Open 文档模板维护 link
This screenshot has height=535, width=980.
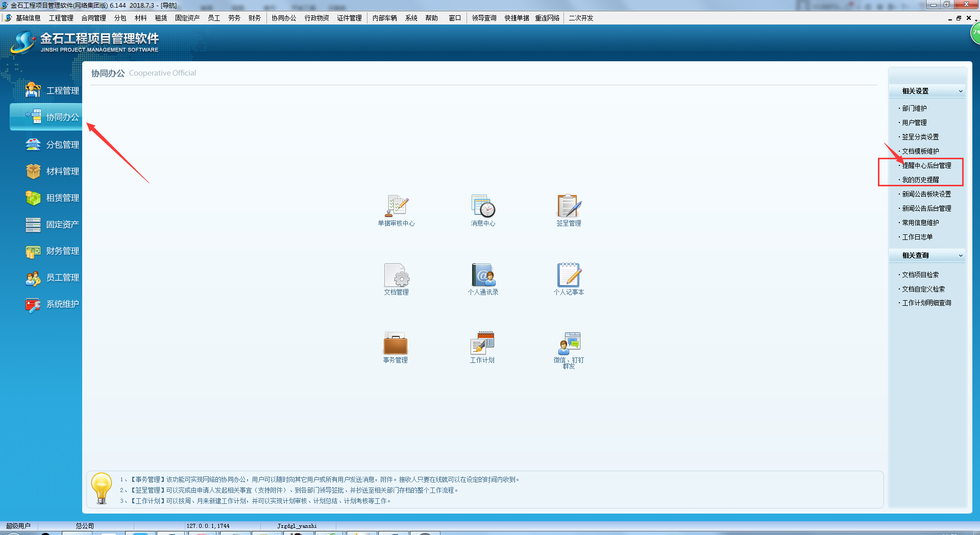coord(921,151)
